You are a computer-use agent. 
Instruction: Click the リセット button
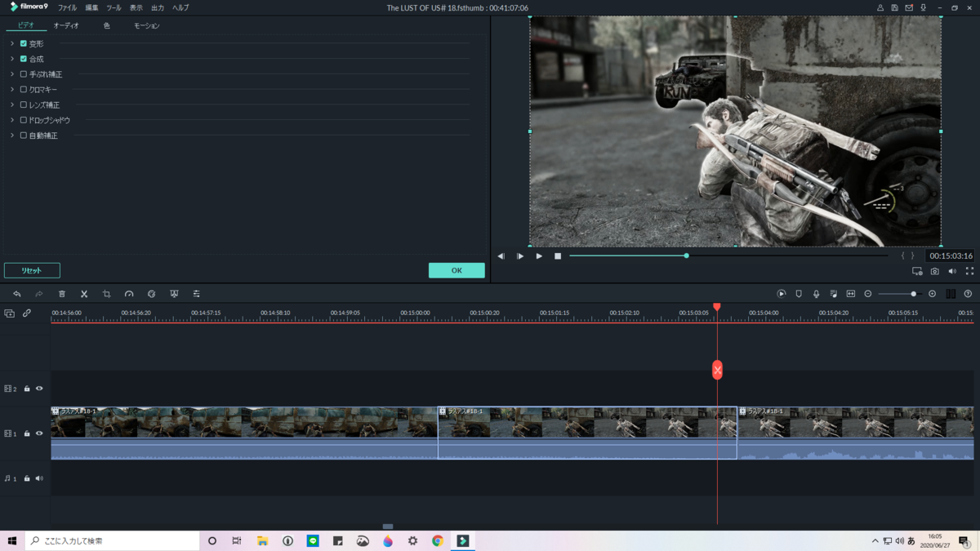click(32, 270)
